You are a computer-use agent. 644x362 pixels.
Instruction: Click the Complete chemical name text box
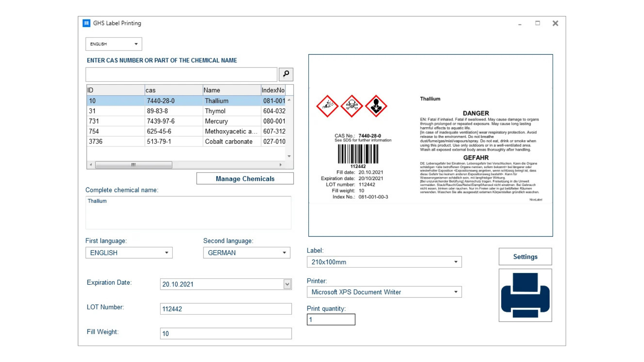[189, 213]
